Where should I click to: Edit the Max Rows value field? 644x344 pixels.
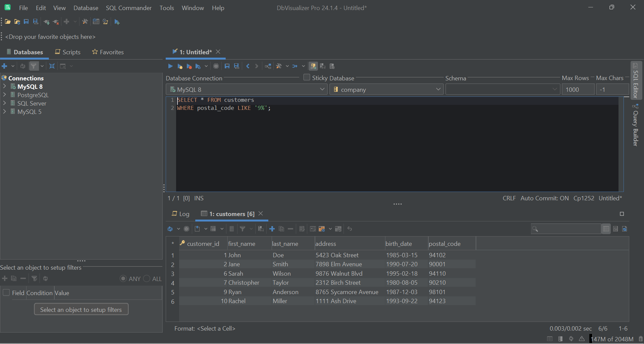click(x=578, y=89)
